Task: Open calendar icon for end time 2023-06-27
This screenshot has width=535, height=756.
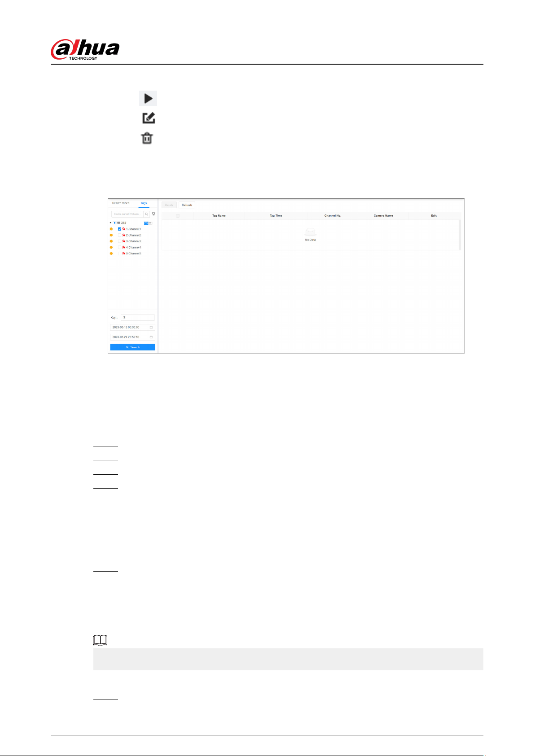Action: click(x=151, y=337)
